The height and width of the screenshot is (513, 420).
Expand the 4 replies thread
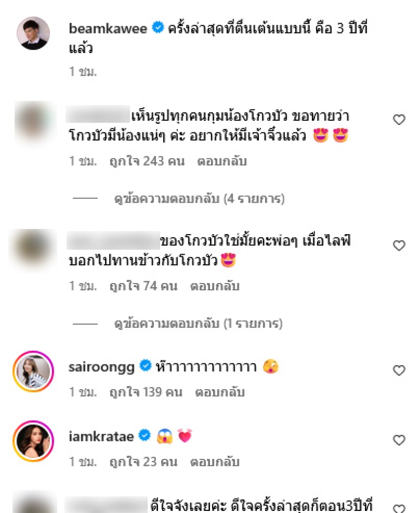tap(199, 199)
